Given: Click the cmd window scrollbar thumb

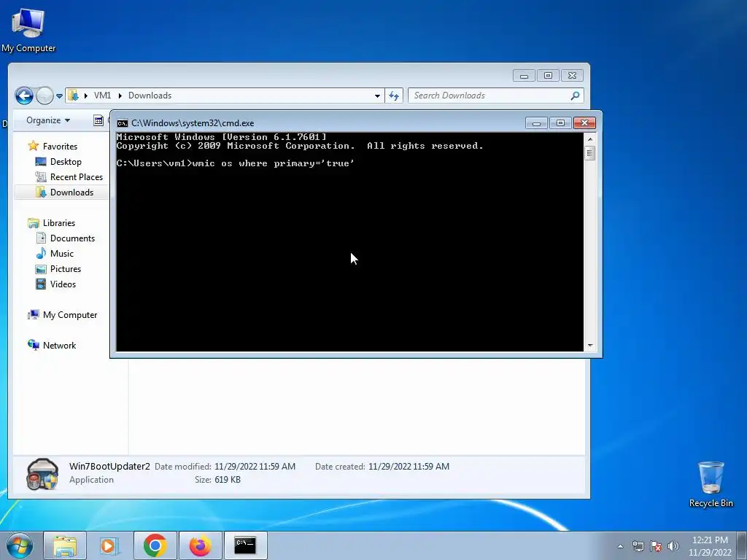Looking at the screenshot, I should tap(589, 153).
